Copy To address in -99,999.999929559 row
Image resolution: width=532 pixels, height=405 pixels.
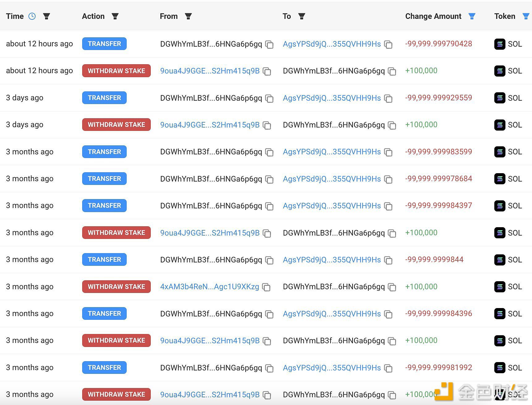388,98
